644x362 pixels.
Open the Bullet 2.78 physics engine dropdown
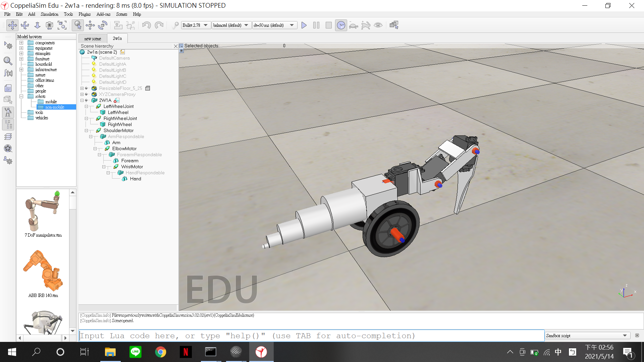(x=196, y=25)
